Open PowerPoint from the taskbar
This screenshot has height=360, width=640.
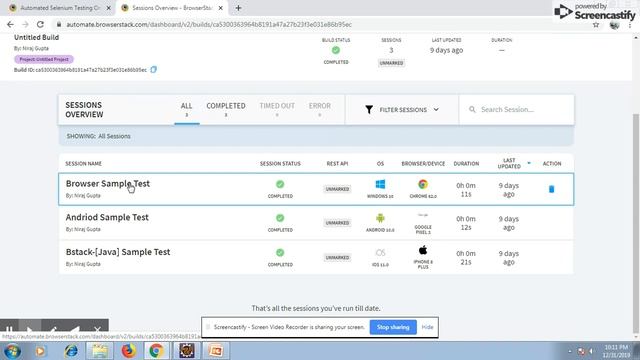tap(216, 351)
